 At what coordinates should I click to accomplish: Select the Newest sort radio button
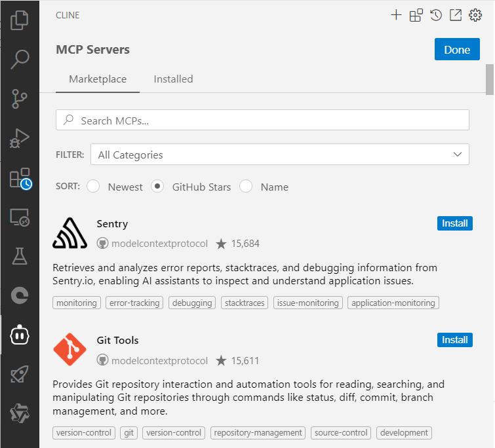94,187
